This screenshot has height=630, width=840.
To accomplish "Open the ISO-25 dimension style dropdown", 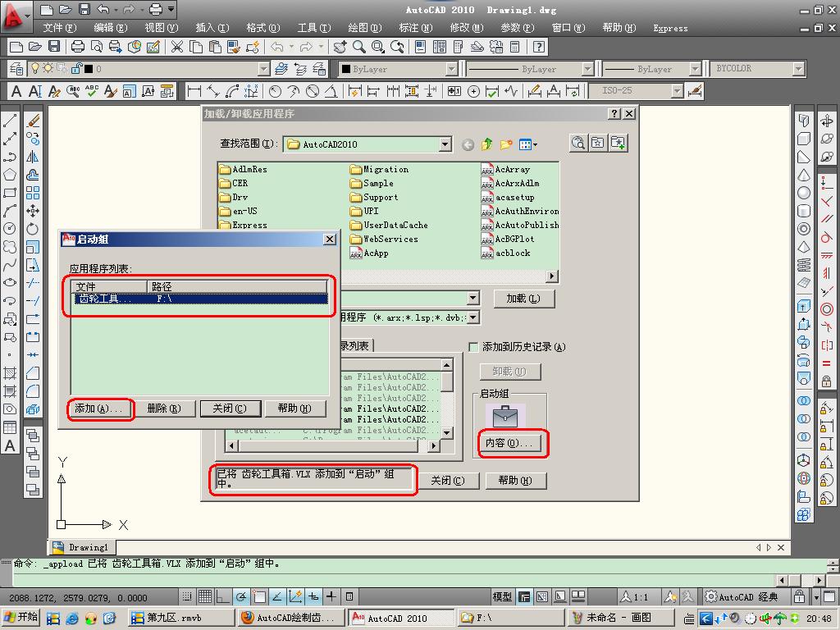I will point(677,91).
